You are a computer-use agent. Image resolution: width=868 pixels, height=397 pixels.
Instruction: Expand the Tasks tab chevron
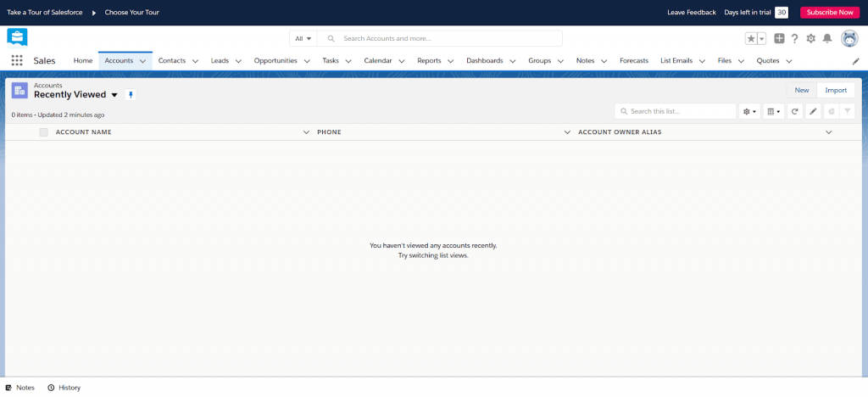pos(348,61)
